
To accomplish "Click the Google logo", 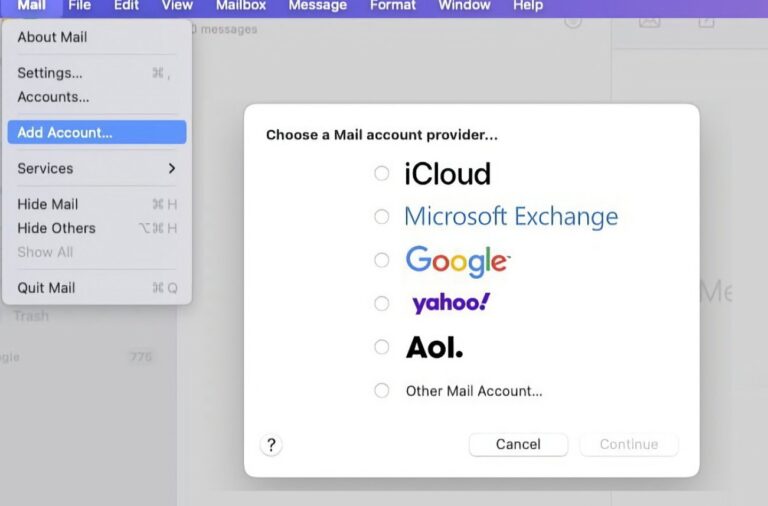I will (x=458, y=261).
